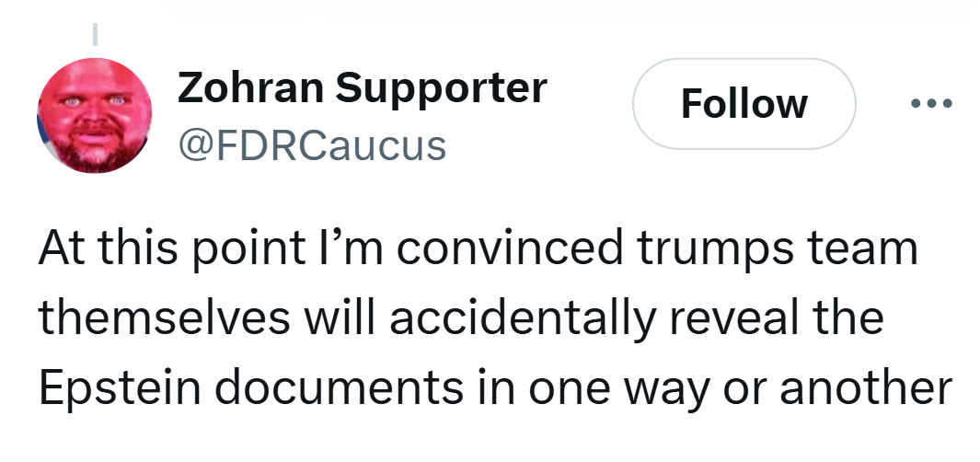Click the thread connector line above avatar
980x462 pixels.
94,33
